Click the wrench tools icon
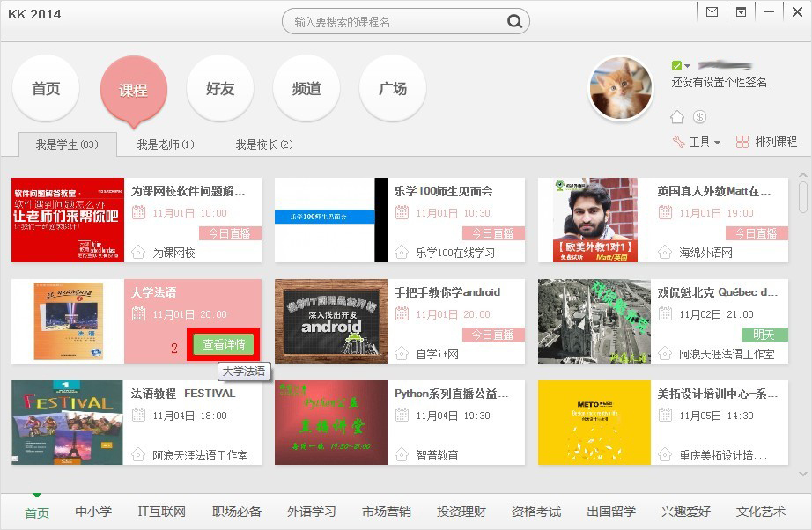 [678, 141]
